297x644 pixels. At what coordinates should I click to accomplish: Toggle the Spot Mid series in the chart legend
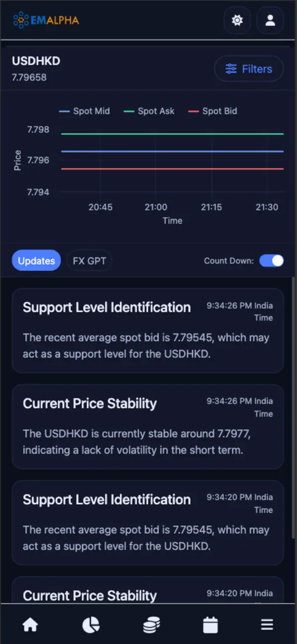85,111
